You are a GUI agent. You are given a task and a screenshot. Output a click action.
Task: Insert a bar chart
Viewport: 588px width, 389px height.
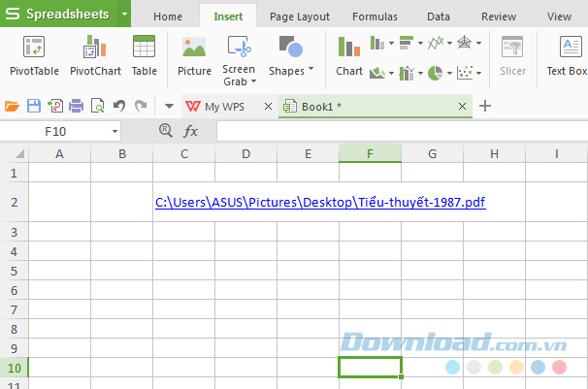coord(407,43)
